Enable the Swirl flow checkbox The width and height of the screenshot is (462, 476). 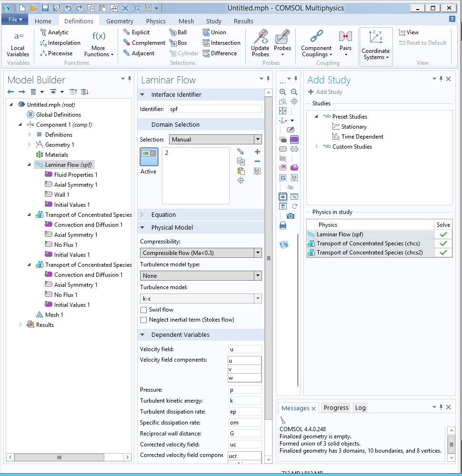(144, 310)
